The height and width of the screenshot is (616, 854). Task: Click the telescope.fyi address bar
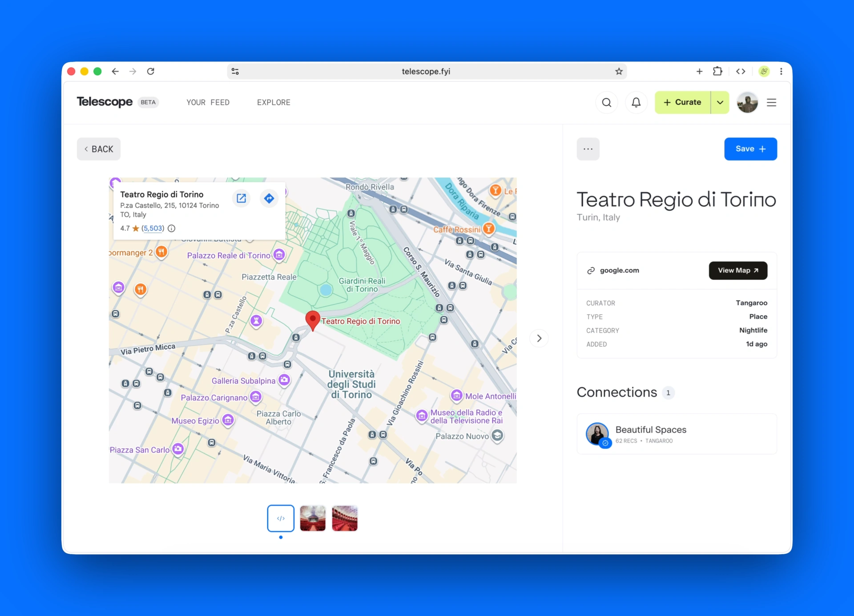point(426,72)
